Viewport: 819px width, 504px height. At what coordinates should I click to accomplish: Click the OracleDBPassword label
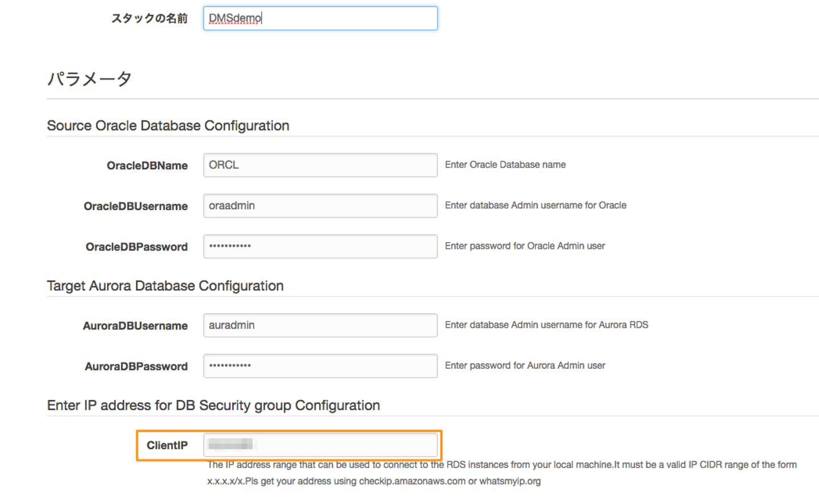pos(136,247)
